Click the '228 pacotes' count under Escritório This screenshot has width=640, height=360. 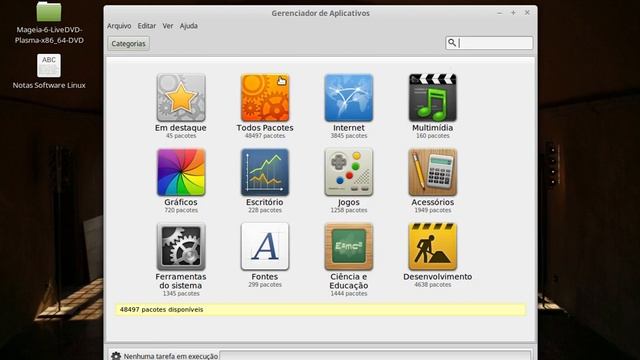[x=265, y=210]
